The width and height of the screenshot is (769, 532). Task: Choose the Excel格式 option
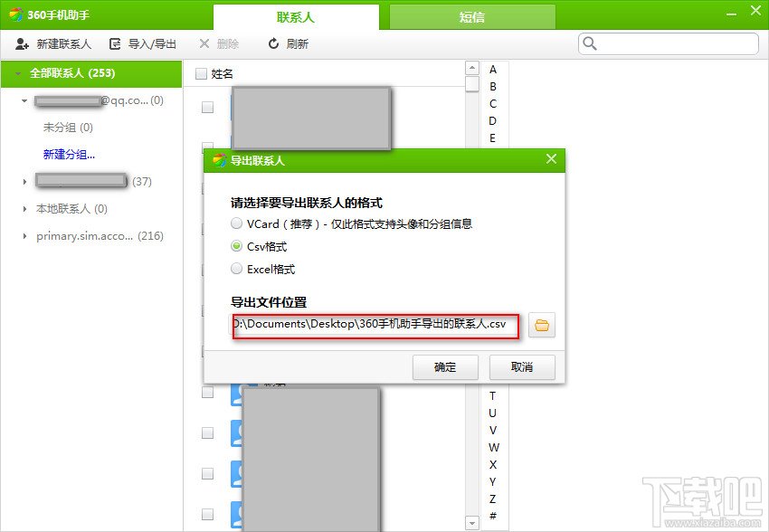click(x=236, y=269)
